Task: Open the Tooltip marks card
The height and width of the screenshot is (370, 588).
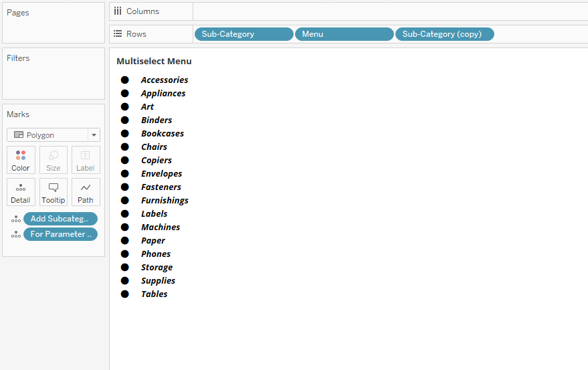Action: (54, 192)
